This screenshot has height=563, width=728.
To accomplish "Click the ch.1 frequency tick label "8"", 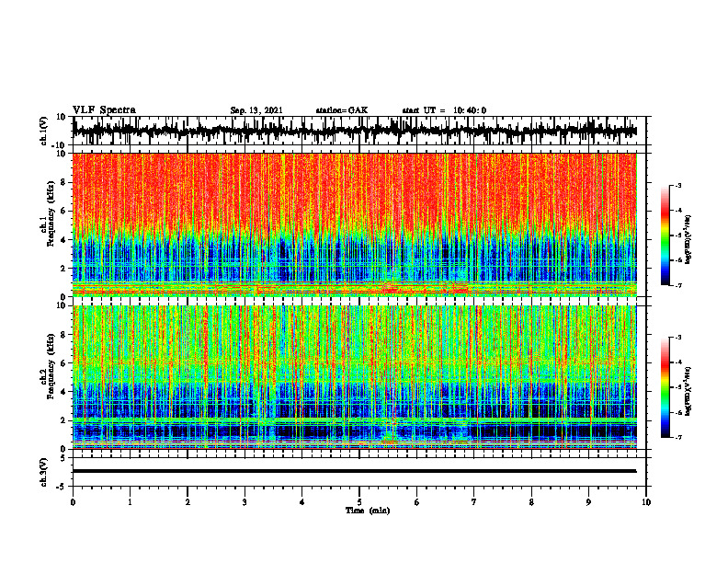I will click(63, 182).
